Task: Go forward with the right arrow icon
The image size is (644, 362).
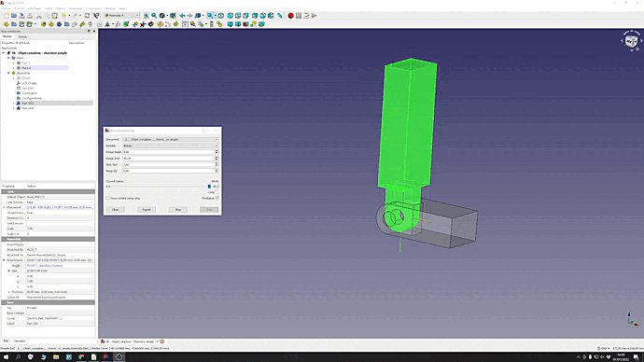Action: (x=189, y=16)
